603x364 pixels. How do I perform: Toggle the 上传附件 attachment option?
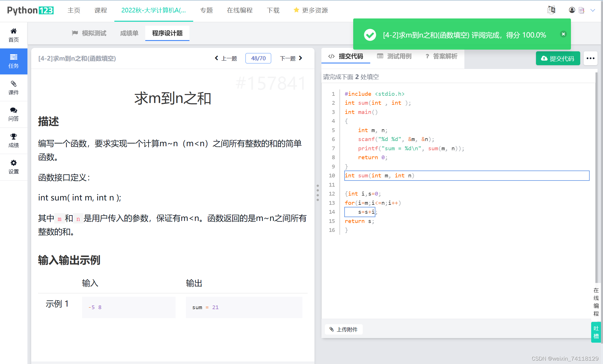coord(344,329)
